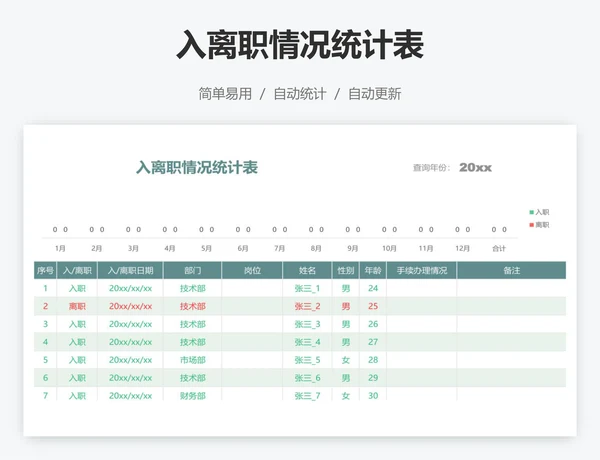Screen dimensions: 600x460
Task: Click the 1月 chart axis label
Action: click(x=60, y=248)
